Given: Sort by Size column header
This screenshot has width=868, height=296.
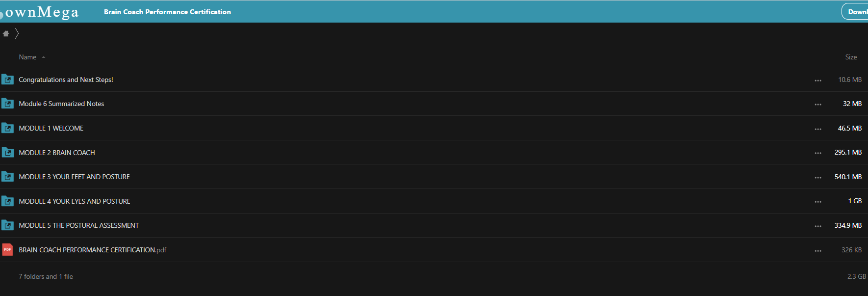Looking at the screenshot, I should [851, 57].
